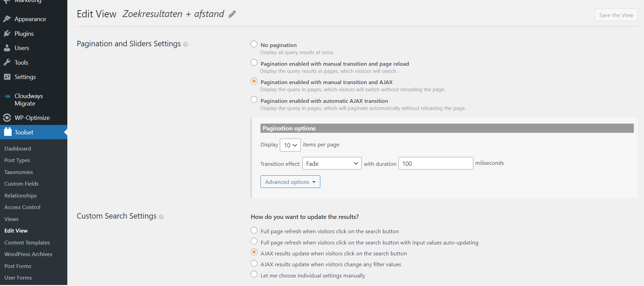Select Full page refresh on search button click

point(254,231)
